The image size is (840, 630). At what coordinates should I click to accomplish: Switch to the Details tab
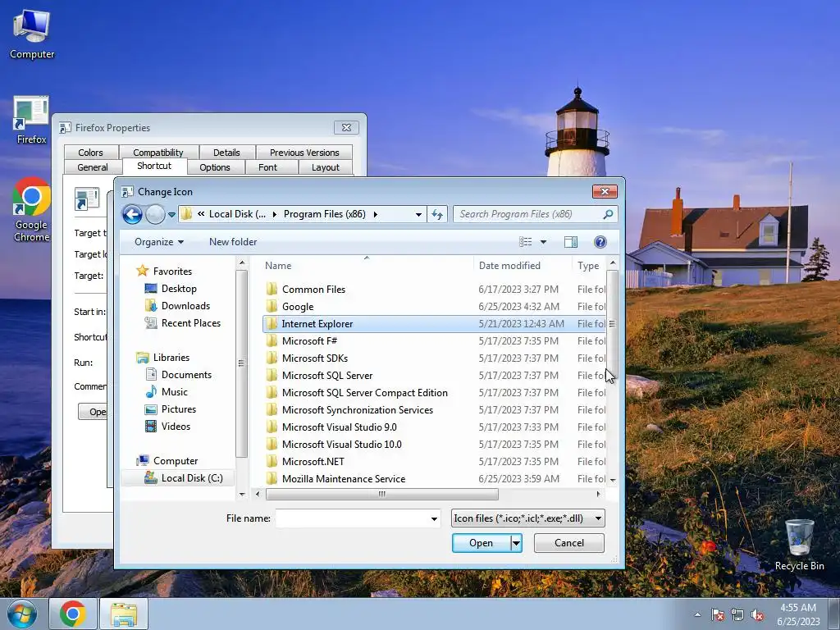(x=226, y=153)
